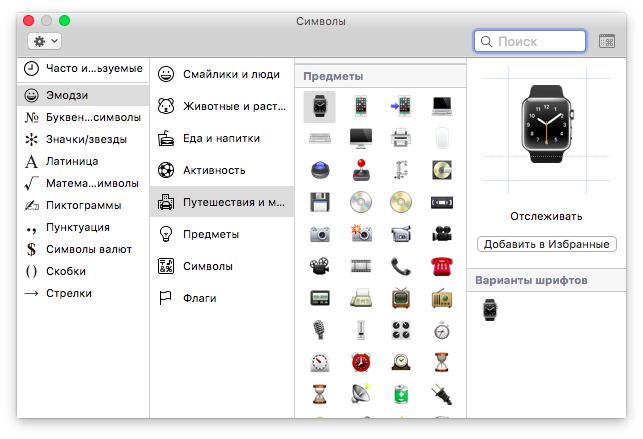Choose the film projector emoji
643x439 pixels.
pos(319,266)
